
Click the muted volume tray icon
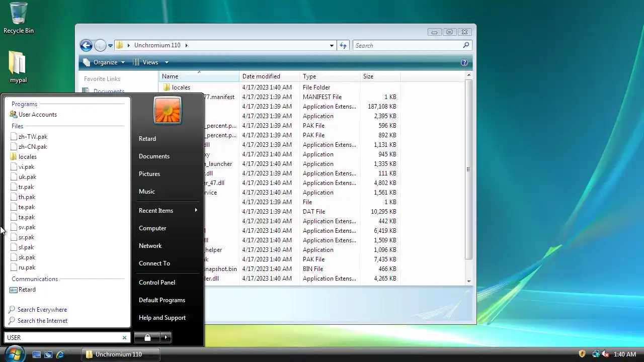605,354
